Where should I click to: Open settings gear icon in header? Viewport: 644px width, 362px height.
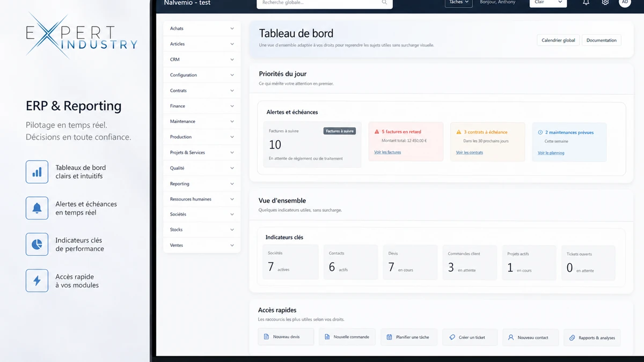(605, 3)
